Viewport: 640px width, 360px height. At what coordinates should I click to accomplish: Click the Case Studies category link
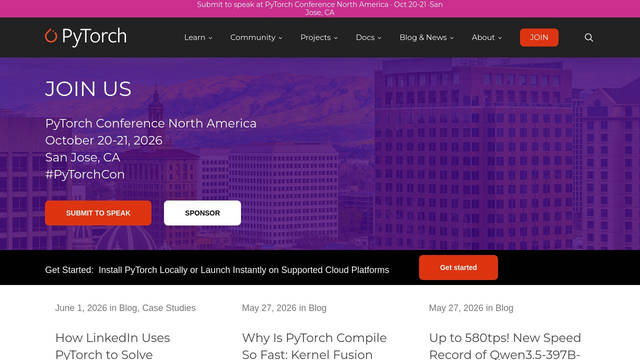click(169, 308)
